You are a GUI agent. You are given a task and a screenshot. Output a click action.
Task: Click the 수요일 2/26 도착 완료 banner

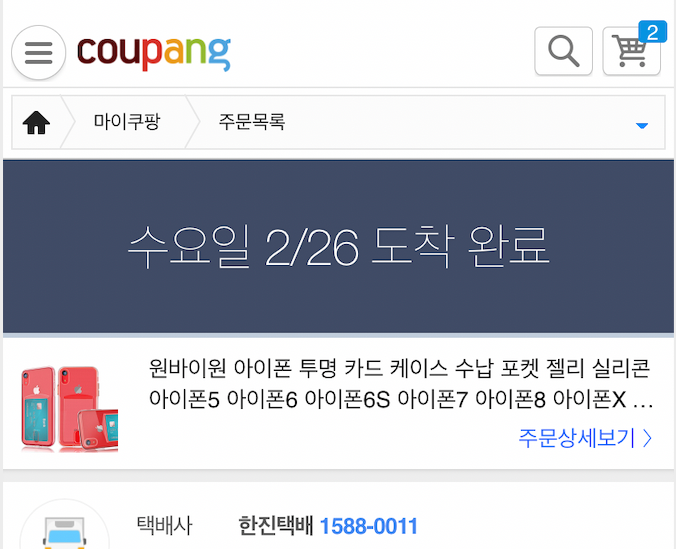tap(338, 247)
